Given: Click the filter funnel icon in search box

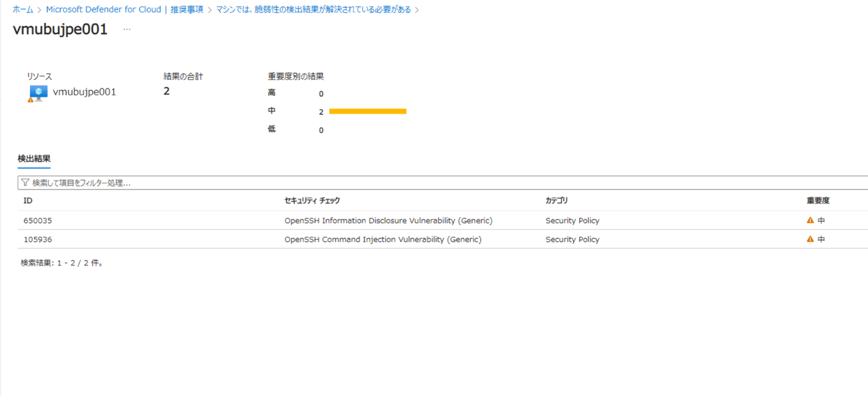Looking at the screenshot, I should (x=25, y=183).
